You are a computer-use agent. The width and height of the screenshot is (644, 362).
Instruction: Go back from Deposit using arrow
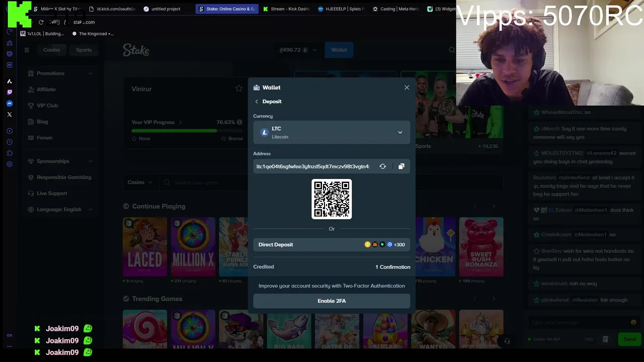click(257, 102)
